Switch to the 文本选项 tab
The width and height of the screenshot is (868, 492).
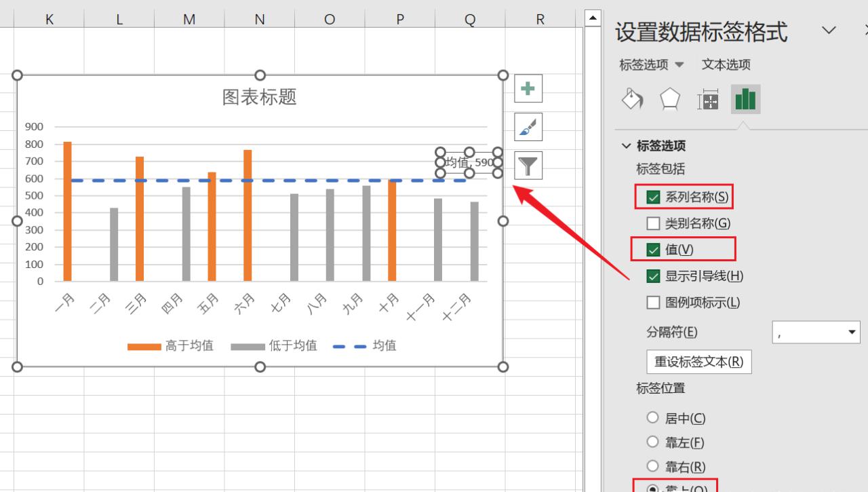[x=726, y=65]
